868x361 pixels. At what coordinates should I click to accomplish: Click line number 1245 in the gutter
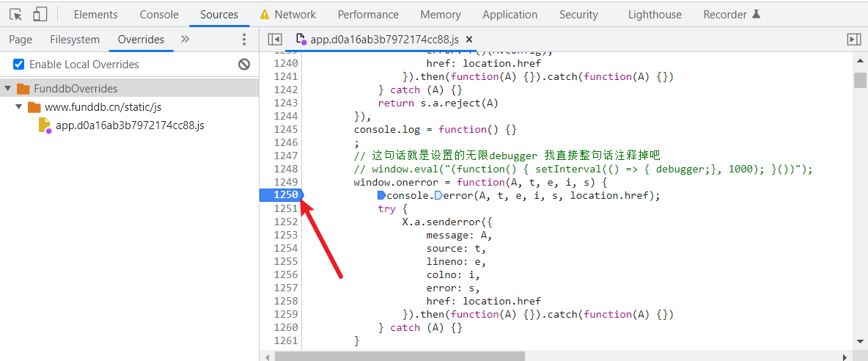click(x=286, y=129)
